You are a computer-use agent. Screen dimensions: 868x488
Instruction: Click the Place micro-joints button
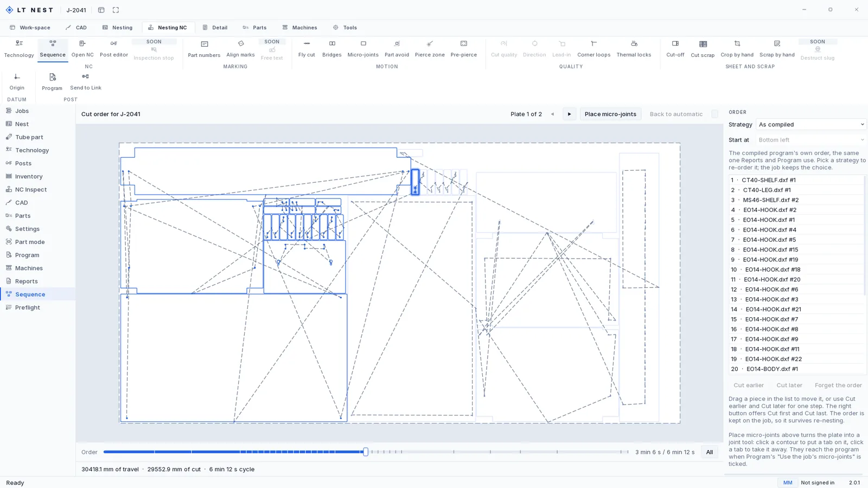point(610,114)
